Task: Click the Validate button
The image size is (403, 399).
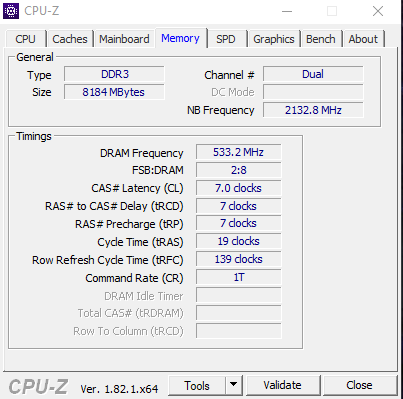Action: click(282, 386)
